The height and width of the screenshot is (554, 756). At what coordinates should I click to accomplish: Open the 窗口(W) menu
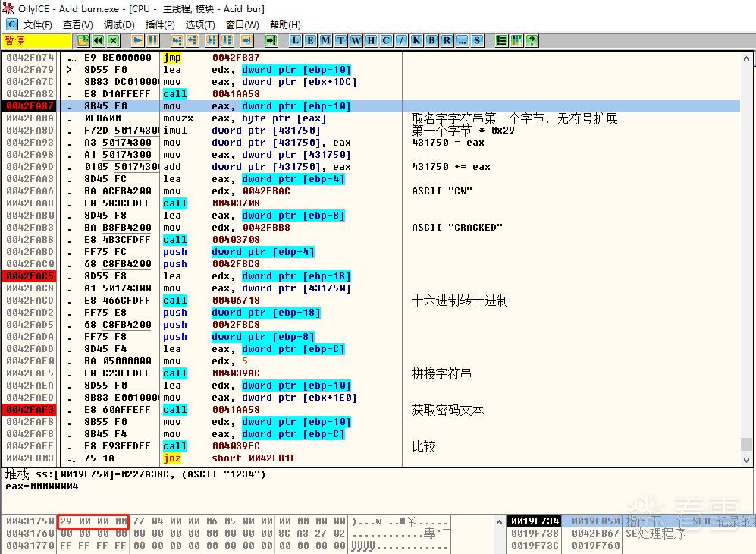pos(243,24)
